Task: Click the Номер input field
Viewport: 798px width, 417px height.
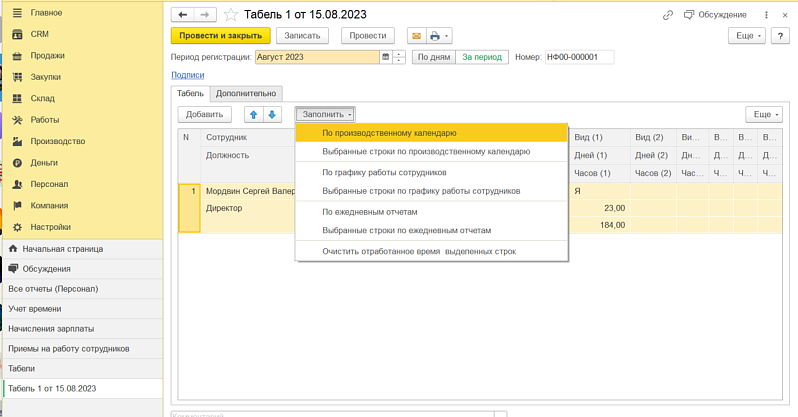Action: tap(578, 57)
